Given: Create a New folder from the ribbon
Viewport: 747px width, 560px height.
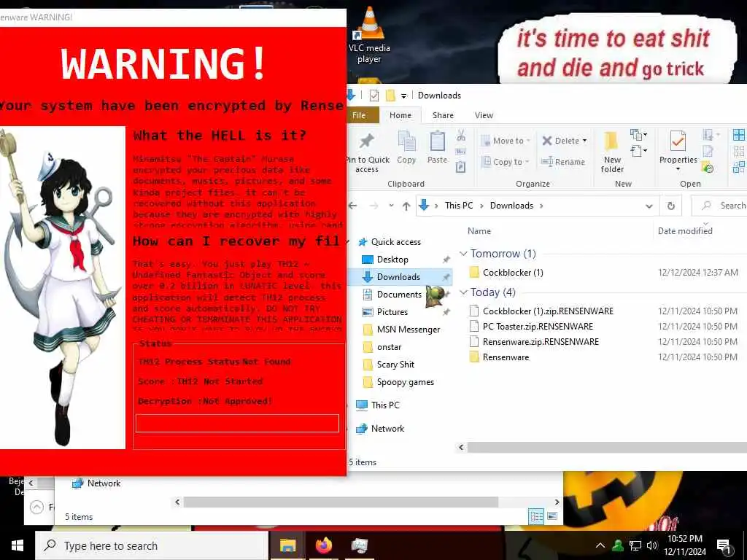Looking at the screenshot, I should [612, 152].
